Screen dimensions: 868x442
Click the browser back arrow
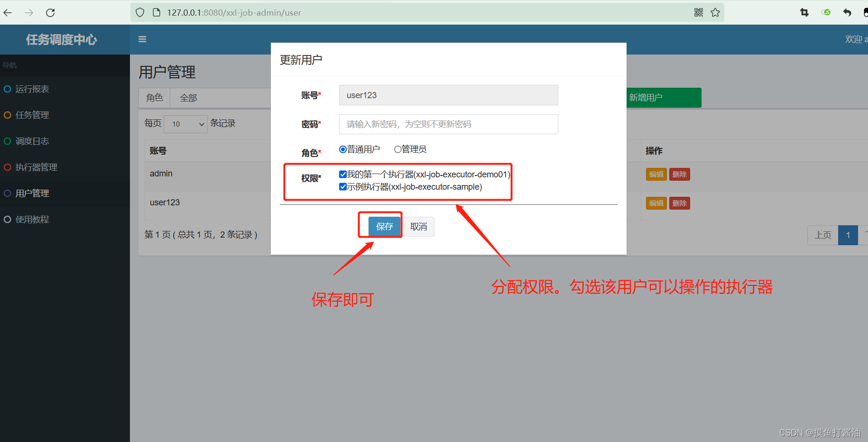[x=8, y=13]
